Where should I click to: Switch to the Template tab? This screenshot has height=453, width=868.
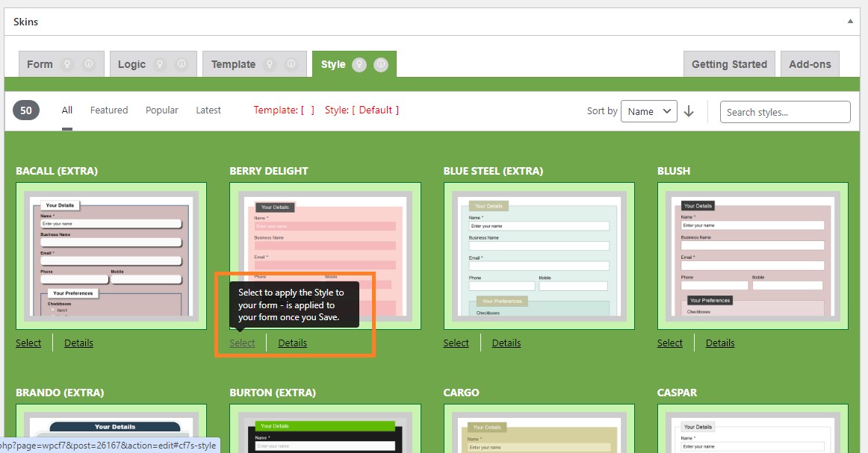[x=233, y=64]
